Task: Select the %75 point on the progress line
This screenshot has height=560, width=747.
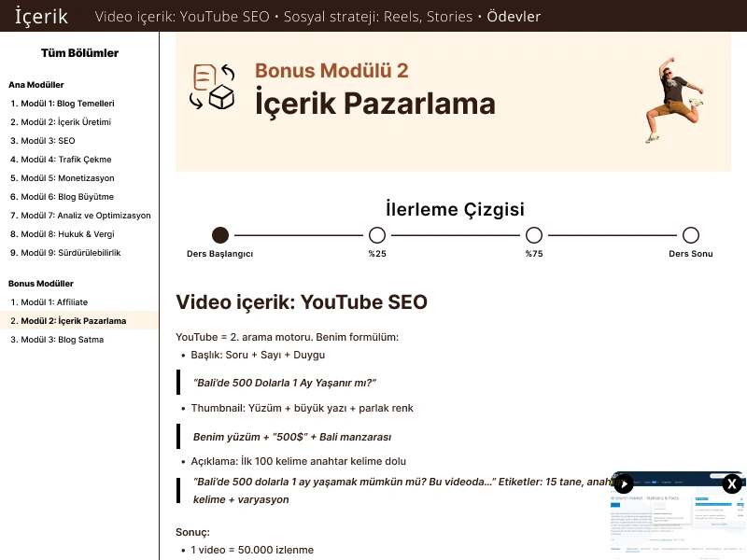Action: coord(534,234)
